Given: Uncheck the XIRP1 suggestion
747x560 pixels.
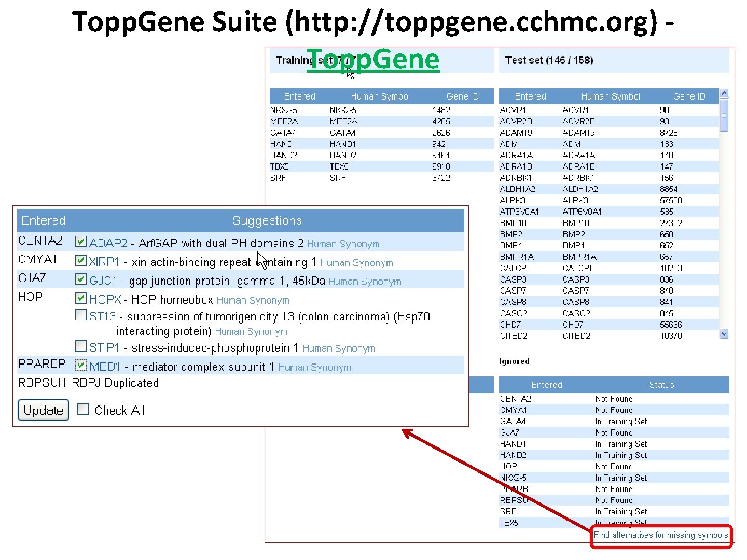Looking at the screenshot, I should pos(81,261).
